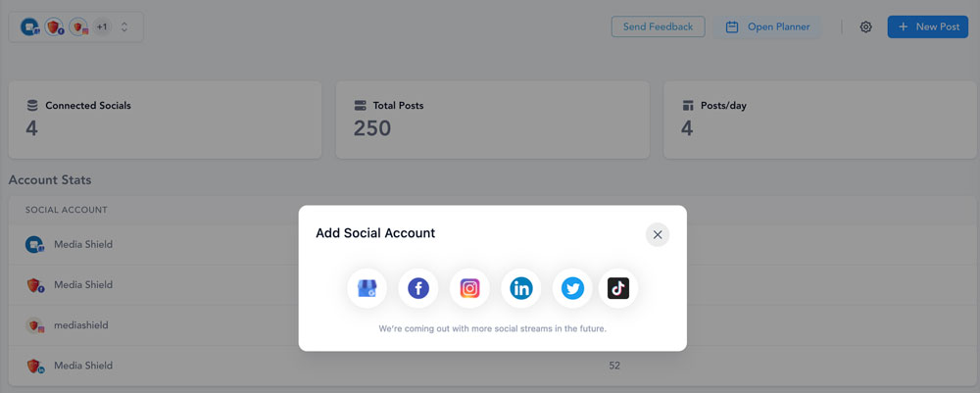Click the Posts/day stat card
Image resolution: width=980 pixels, height=393 pixels.
(819, 120)
